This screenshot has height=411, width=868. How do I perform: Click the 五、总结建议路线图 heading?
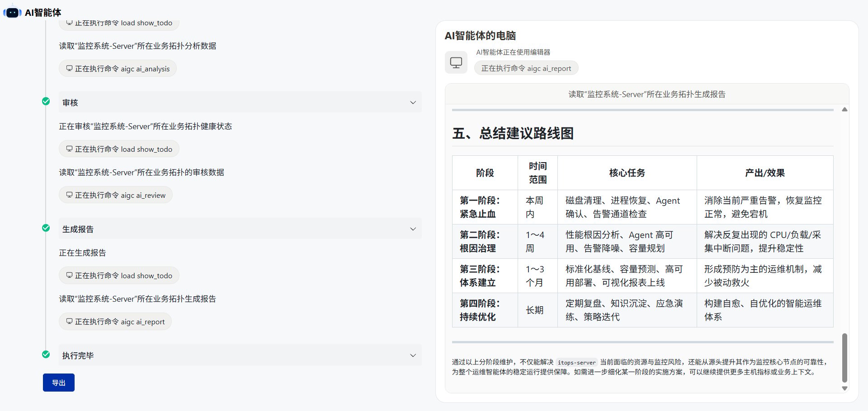tap(513, 133)
